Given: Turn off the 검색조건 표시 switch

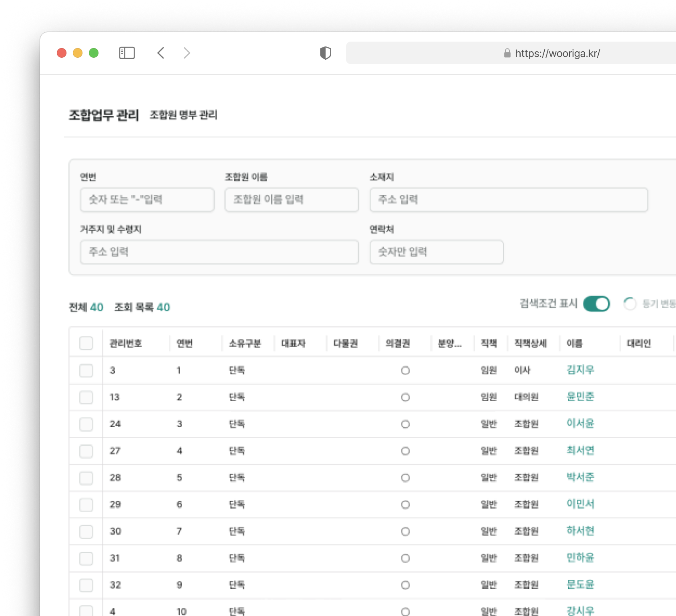Looking at the screenshot, I should click(596, 304).
